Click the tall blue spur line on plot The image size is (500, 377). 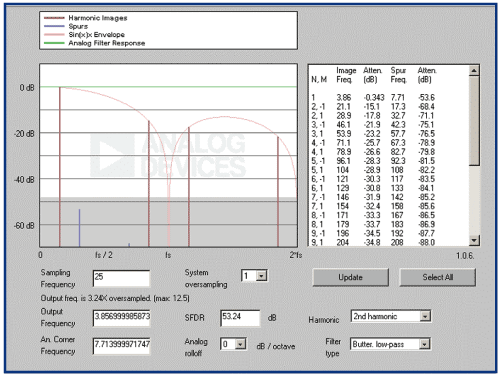point(79,228)
